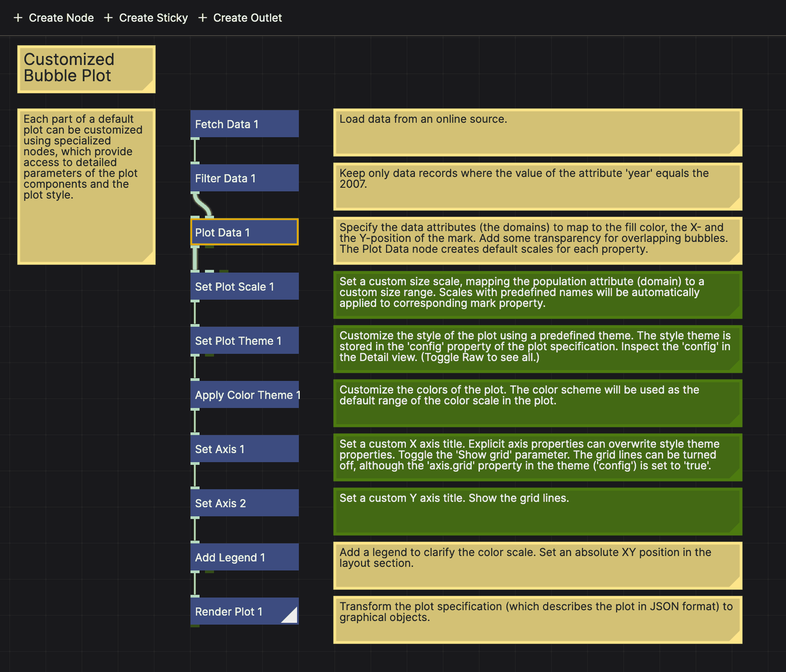This screenshot has width=786, height=672.
Task: Click the 'Transform the plot specification' sticky note
Action: coord(538,620)
